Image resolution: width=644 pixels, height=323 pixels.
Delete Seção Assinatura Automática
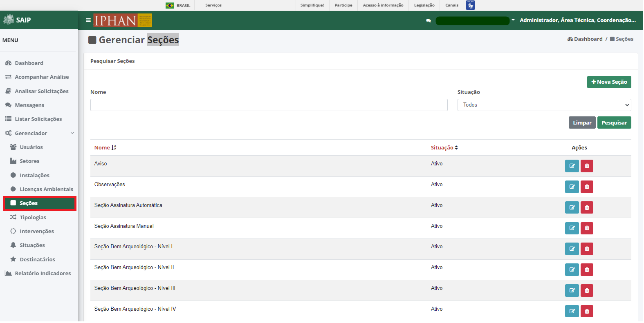tap(587, 208)
